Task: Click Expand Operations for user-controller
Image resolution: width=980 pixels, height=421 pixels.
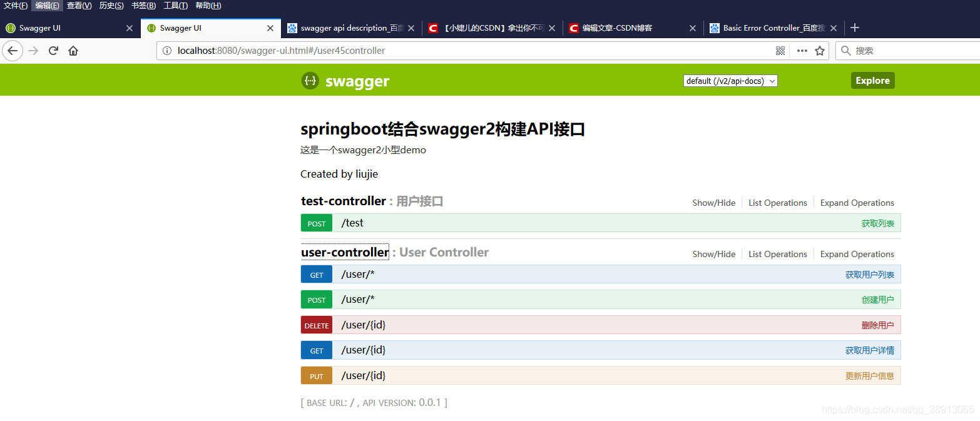Action: pyautogui.click(x=857, y=254)
